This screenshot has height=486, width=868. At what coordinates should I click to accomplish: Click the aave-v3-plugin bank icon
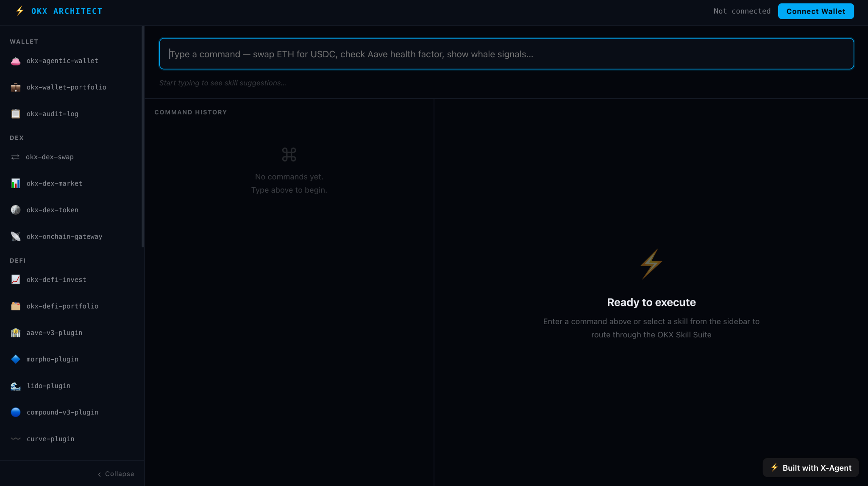pos(16,333)
